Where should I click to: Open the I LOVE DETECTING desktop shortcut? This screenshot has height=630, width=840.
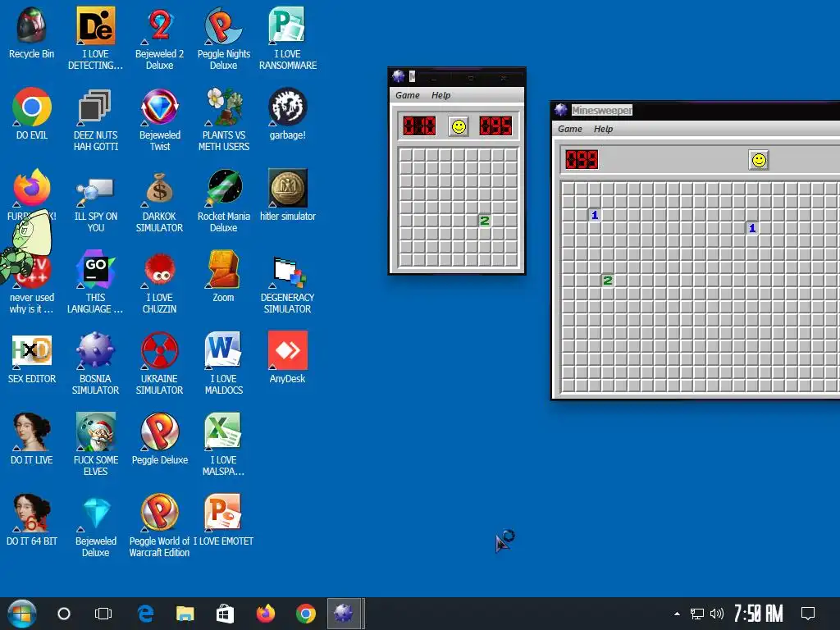[x=95, y=25]
